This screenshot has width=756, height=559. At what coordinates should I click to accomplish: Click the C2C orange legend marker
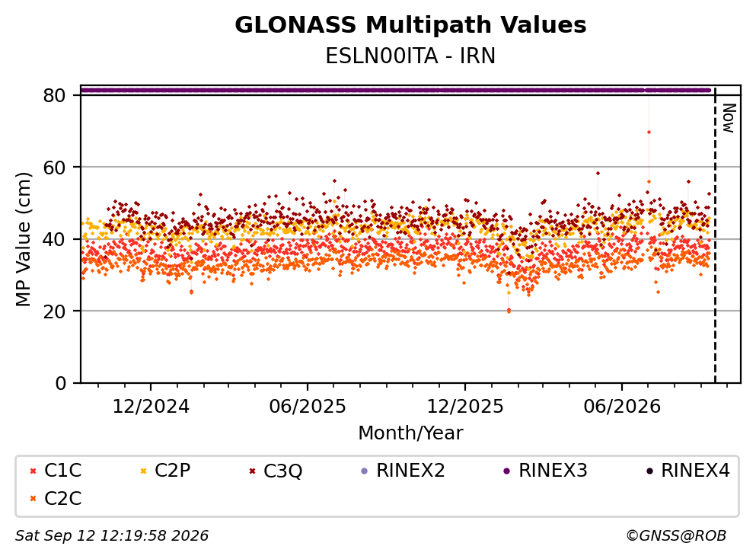coord(33,499)
